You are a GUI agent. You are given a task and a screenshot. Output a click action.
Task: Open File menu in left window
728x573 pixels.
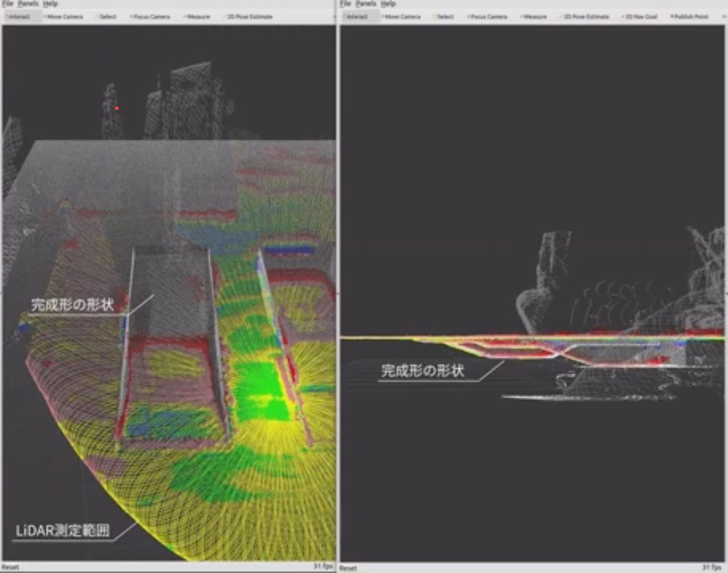(7, 3)
